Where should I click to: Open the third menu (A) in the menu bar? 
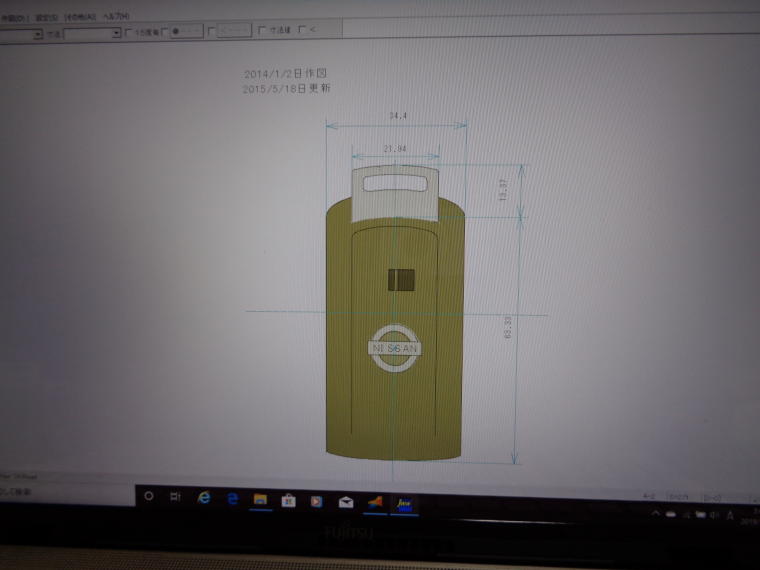80,17
